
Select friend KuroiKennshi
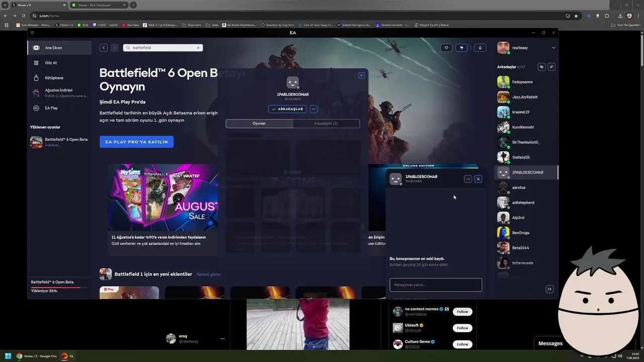526,127
